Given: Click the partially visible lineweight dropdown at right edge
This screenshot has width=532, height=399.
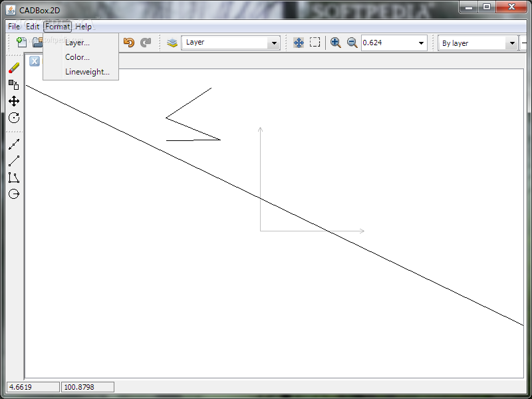Looking at the screenshot, I should click(x=523, y=43).
